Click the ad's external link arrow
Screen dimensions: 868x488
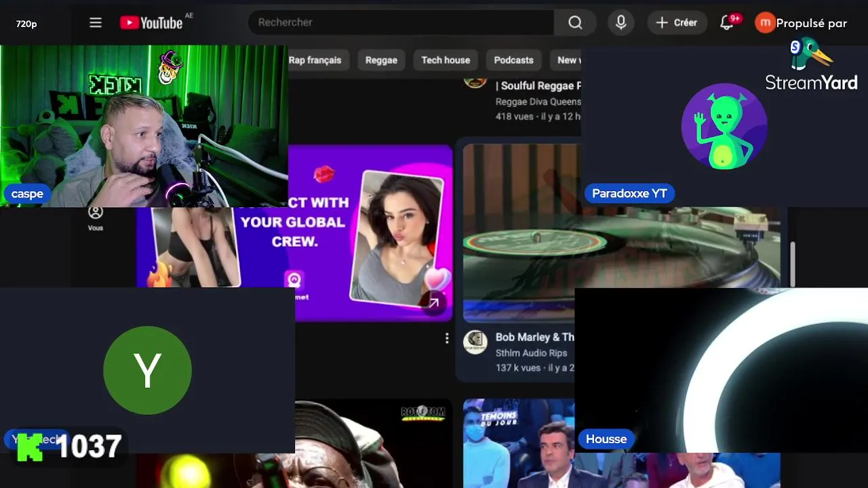click(x=433, y=304)
